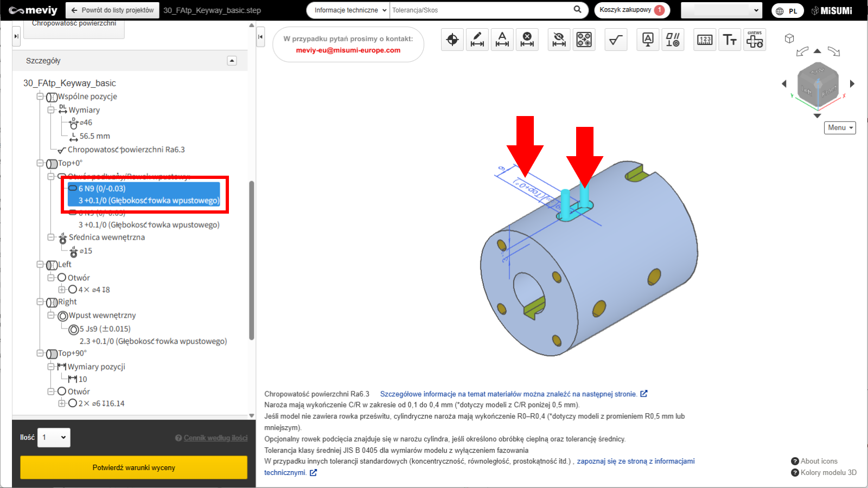Select the edit dimension pencil tool
The height and width of the screenshot is (488, 868).
coord(477,40)
